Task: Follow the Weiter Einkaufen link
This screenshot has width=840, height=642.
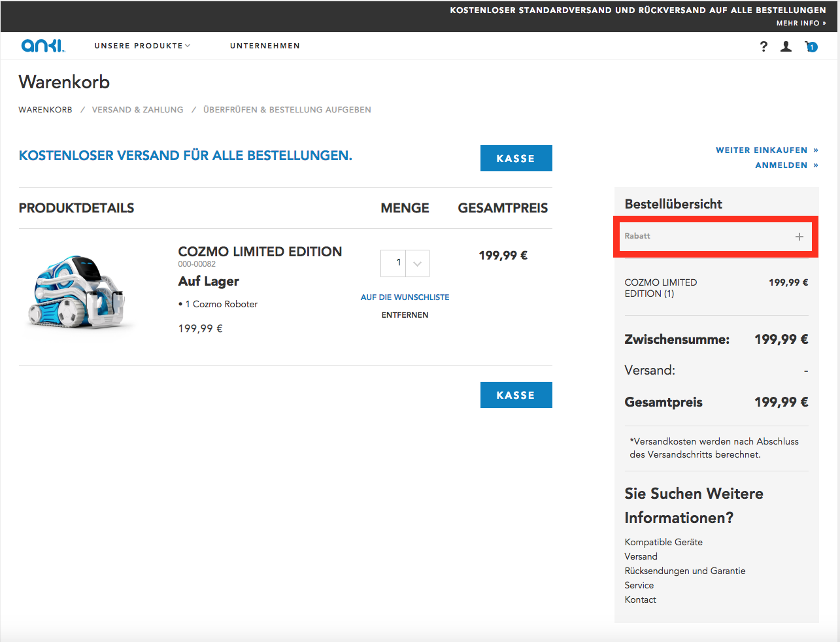Action: [x=767, y=150]
